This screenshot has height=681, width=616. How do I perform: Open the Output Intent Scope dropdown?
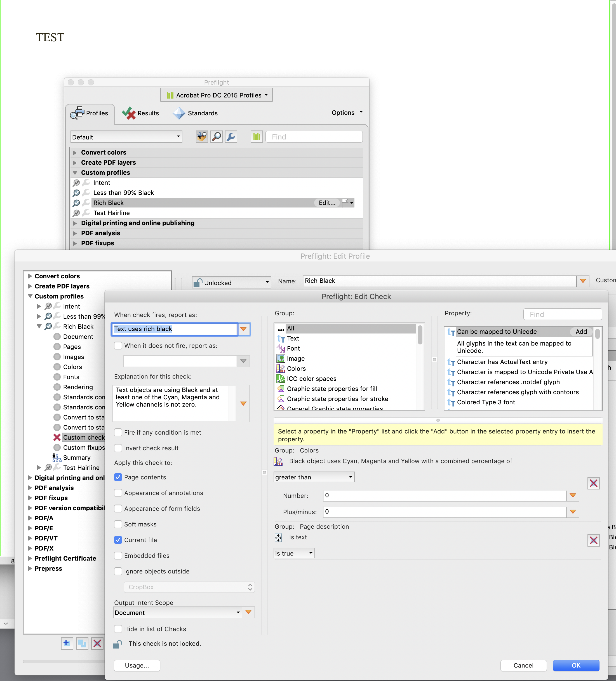[177, 612]
